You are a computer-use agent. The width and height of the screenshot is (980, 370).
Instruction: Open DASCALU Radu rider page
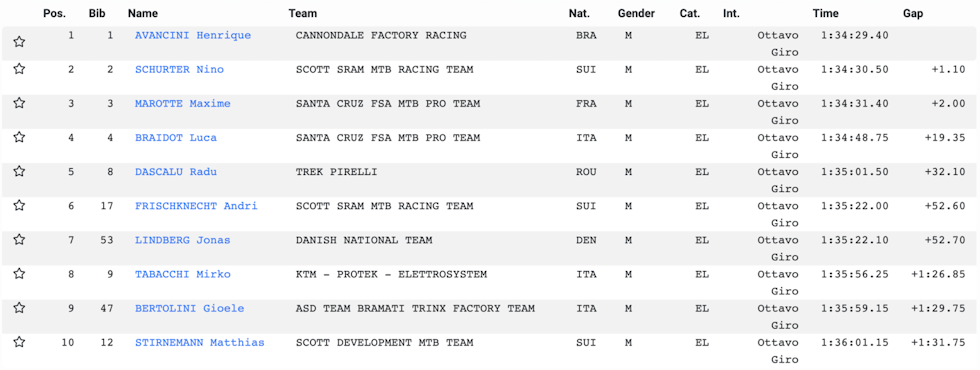(x=176, y=172)
